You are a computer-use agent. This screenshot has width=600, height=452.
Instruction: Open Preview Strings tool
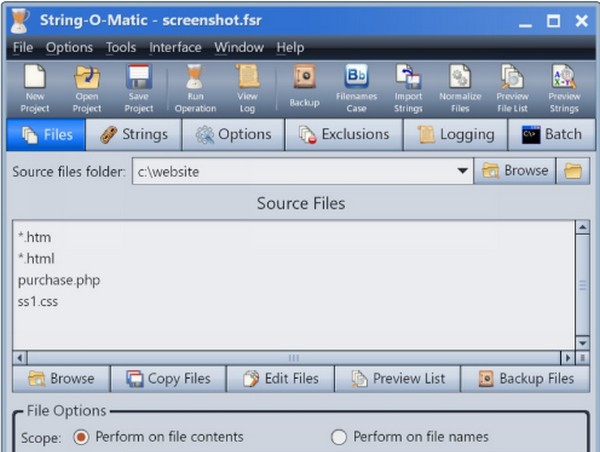click(x=564, y=89)
